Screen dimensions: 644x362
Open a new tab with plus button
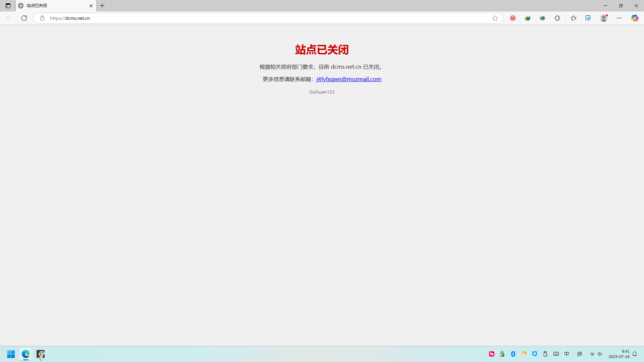[102, 6]
